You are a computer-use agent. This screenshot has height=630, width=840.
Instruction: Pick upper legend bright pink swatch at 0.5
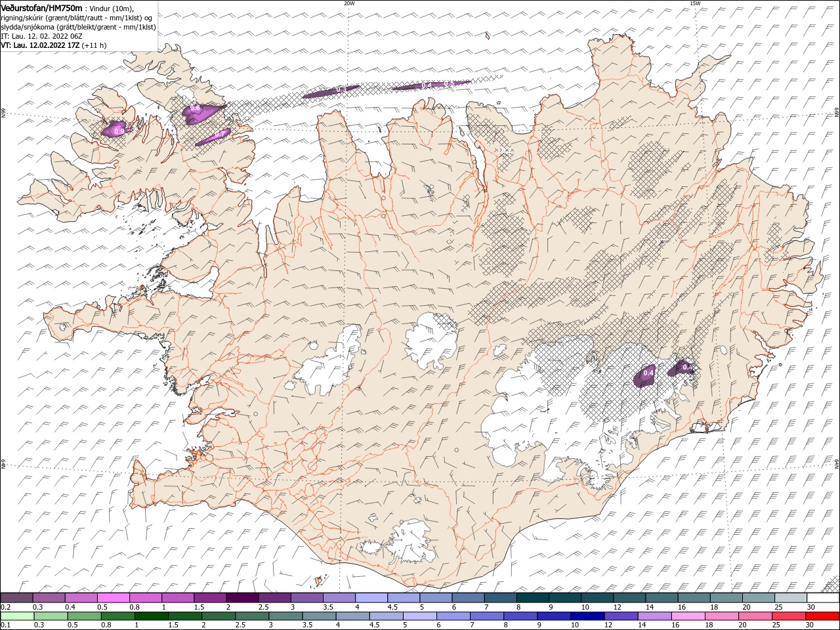(114, 598)
